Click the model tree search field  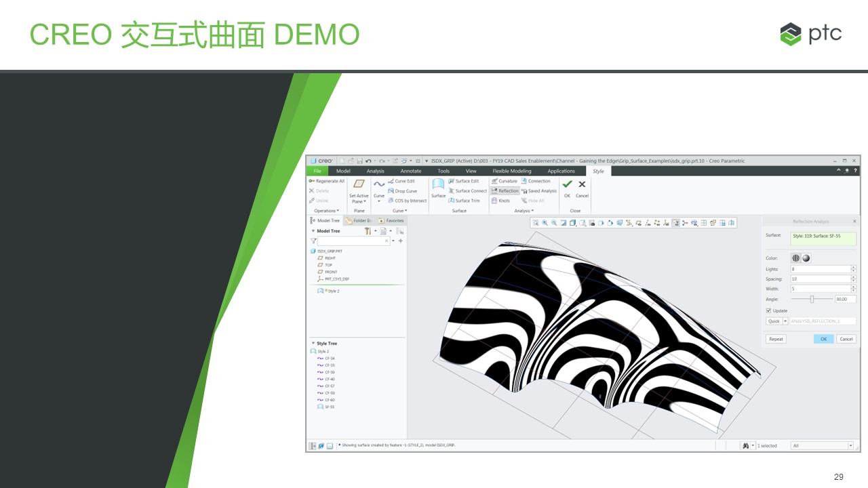point(354,241)
